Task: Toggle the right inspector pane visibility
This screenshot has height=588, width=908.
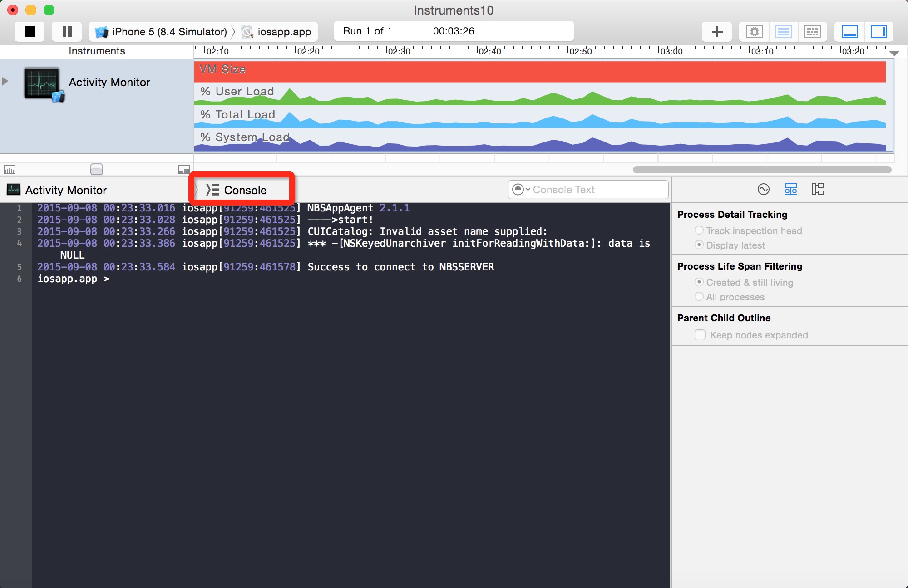Action: click(878, 32)
